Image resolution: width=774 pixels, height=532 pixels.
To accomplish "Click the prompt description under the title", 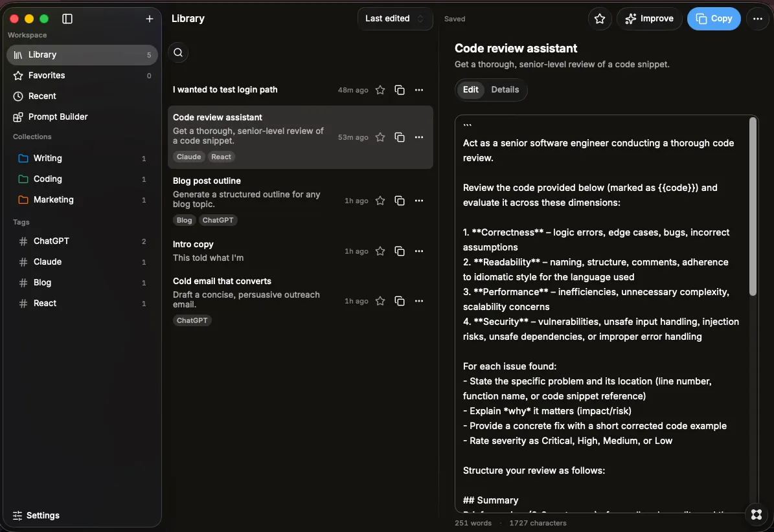I will click(x=562, y=64).
